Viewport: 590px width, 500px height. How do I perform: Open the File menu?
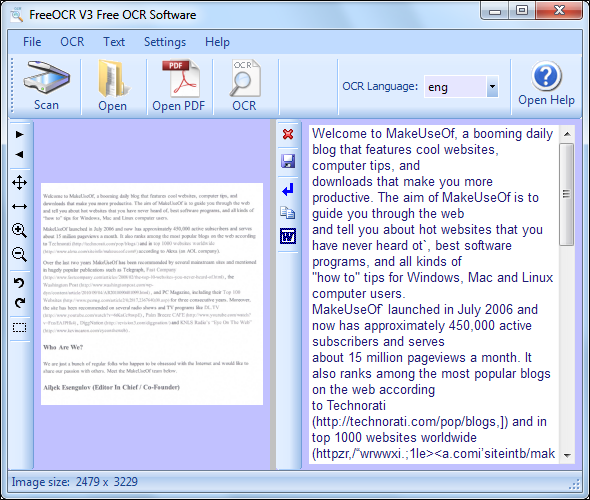point(32,42)
